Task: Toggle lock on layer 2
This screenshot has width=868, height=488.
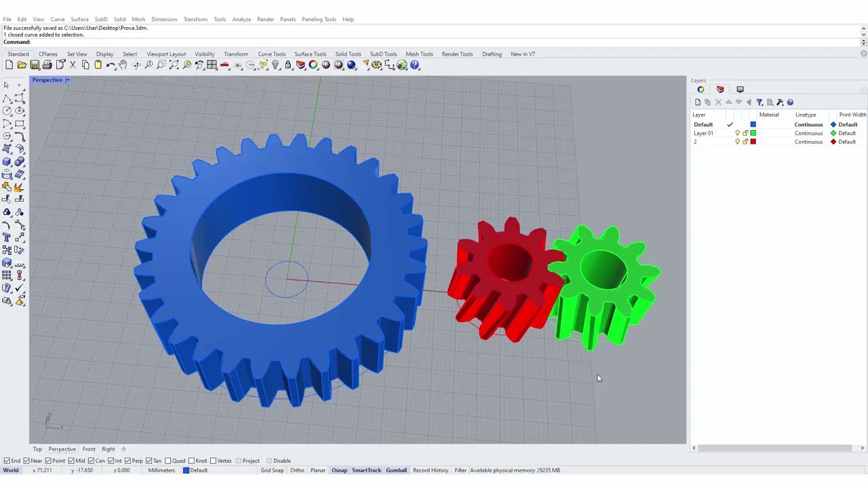Action: pos(745,142)
